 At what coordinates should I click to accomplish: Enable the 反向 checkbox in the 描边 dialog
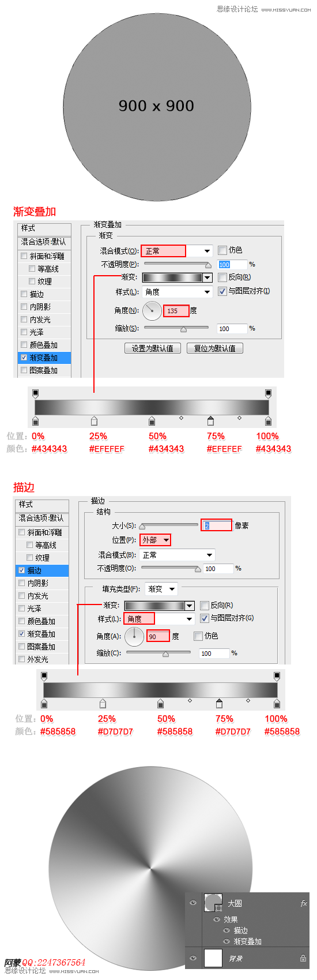coord(204,605)
